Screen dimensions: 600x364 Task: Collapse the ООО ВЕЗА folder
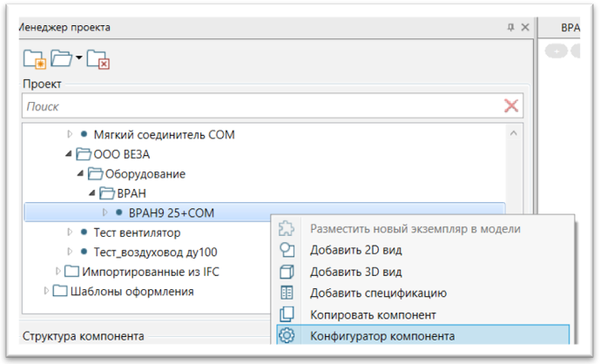coord(68,154)
